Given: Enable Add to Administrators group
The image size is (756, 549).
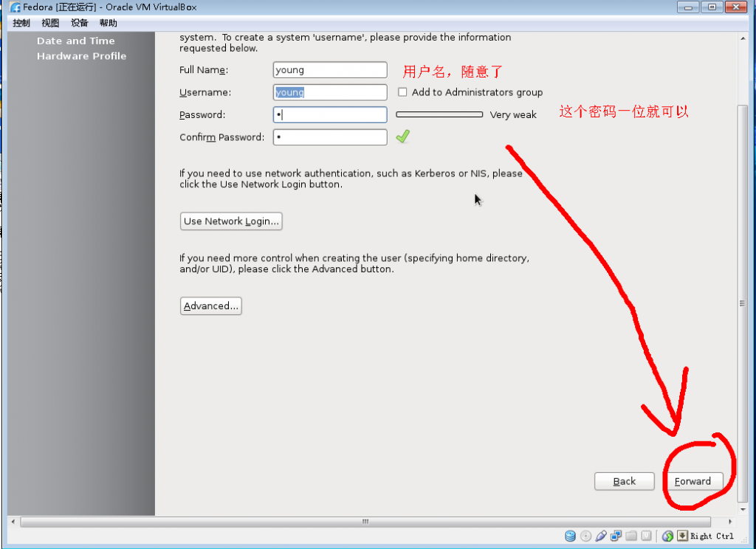Looking at the screenshot, I should click(402, 91).
